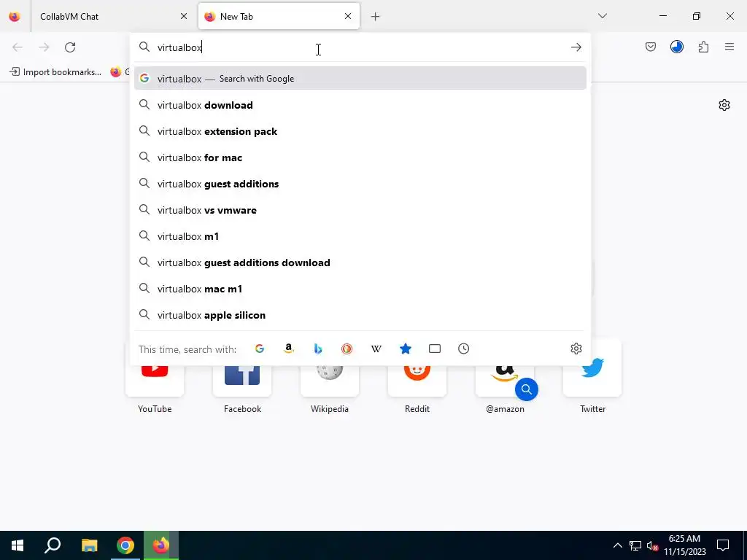Select virtualbox apple silicon suggestion
The height and width of the screenshot is (560, 747).
[x=360, y=315]
